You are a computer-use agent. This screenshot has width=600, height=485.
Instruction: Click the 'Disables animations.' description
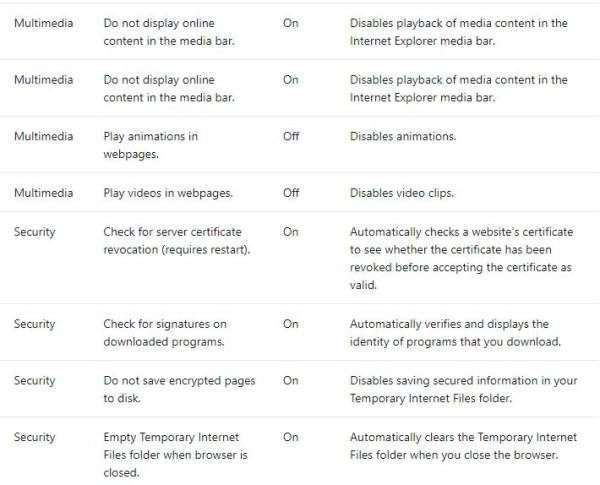[403, 136]
